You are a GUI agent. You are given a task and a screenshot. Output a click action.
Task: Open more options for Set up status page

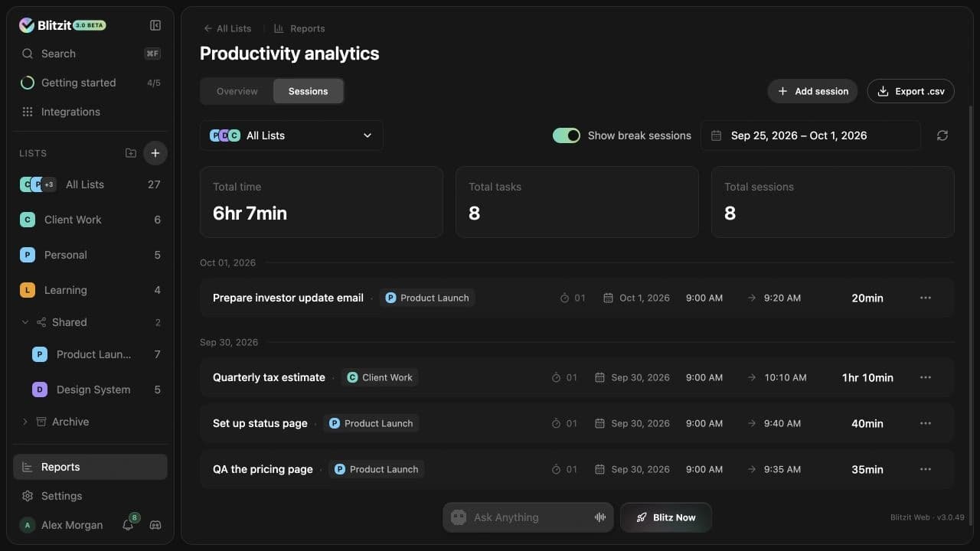pyautogui.click(x=926, y=423)
